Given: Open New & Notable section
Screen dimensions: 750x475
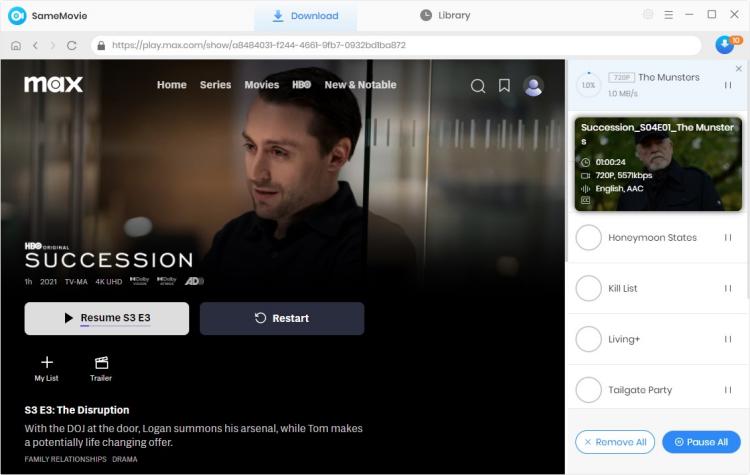Looking at the screenshot, I should 360,85.
